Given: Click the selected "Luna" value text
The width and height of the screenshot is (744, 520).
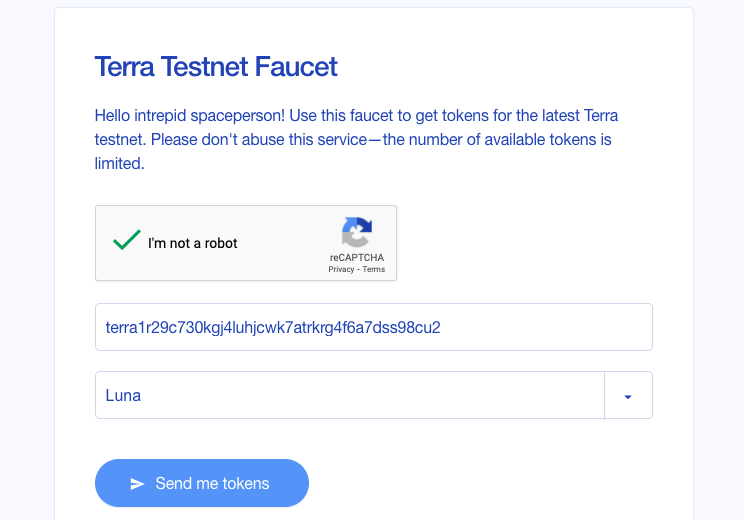Looking at the screenshot, I should tap(123, 395).
